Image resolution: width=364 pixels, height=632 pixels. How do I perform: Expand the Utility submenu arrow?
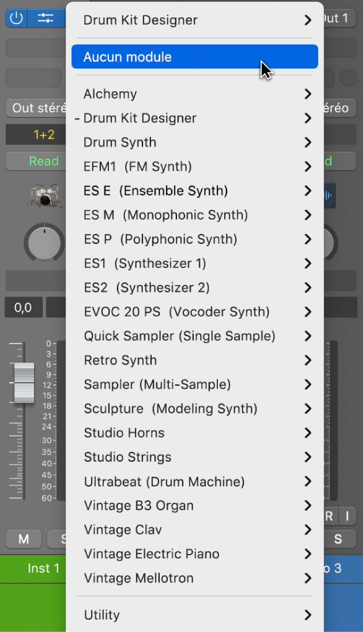[x=308, y=615]
